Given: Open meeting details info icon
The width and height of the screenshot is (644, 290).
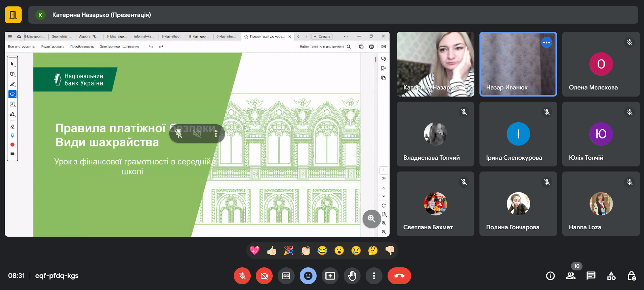Looking at the screenshot, I should 550,276.
